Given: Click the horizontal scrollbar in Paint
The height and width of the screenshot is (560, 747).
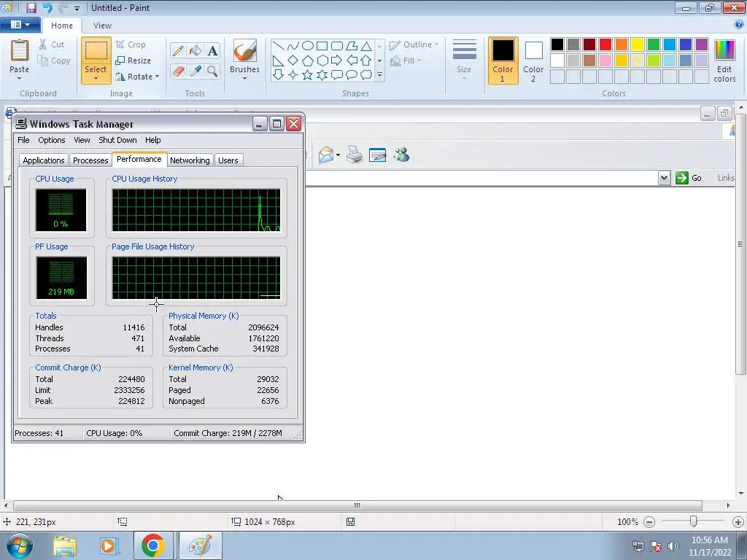Looking at the screenshot, I should coord(357,505).
